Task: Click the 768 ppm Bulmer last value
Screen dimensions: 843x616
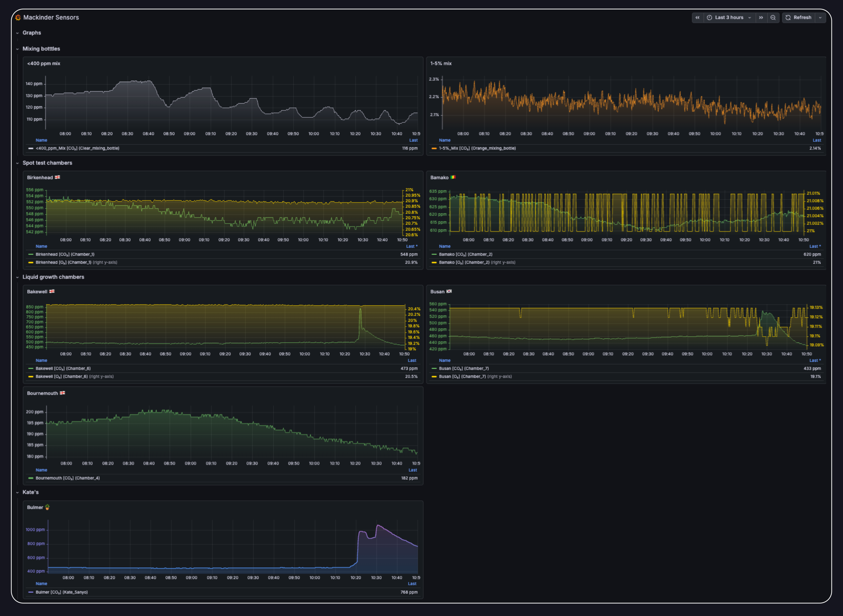Action: [409, 592]
